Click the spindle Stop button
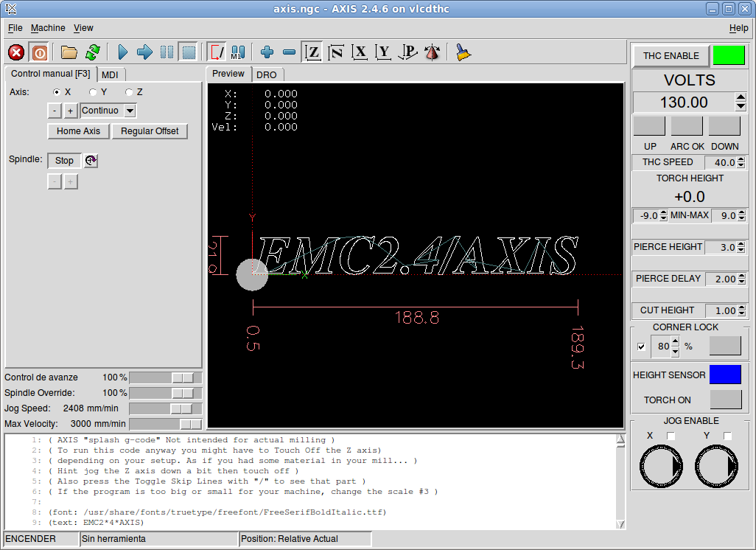756x550 pixels. (64, 161)
